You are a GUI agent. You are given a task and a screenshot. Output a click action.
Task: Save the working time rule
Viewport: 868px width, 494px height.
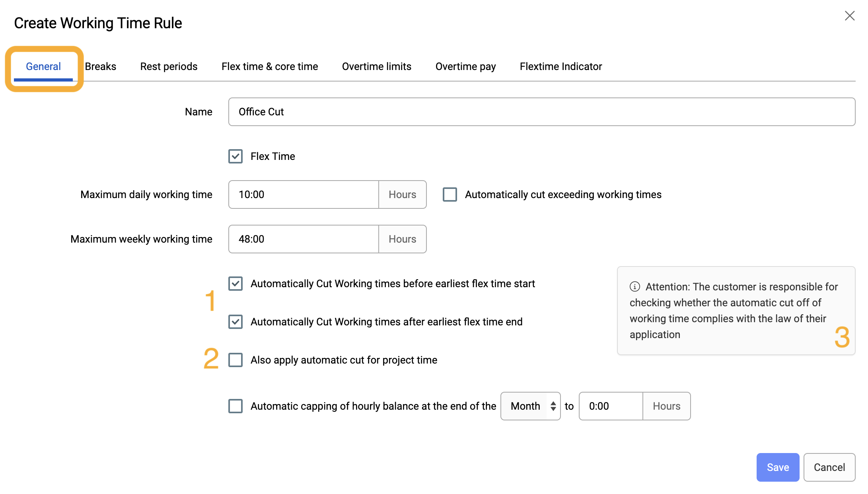(x=778, y=467)
